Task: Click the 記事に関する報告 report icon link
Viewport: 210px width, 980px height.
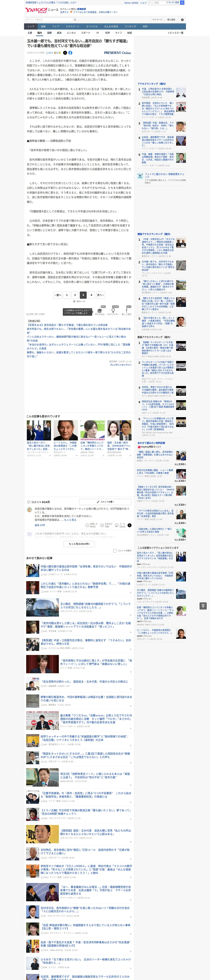Action: (x=35, y=314)
